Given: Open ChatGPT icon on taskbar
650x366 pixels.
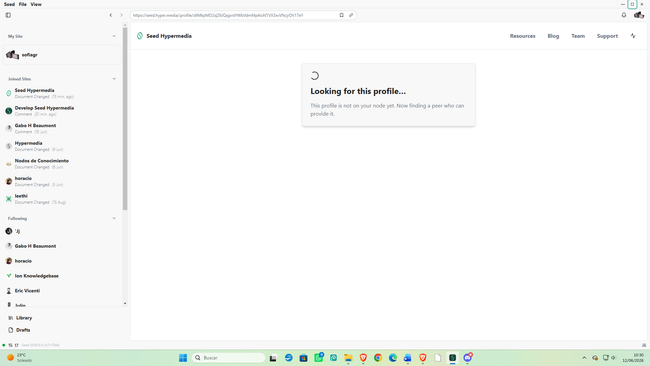Looking at the screenshot, I should click(333, 358).
